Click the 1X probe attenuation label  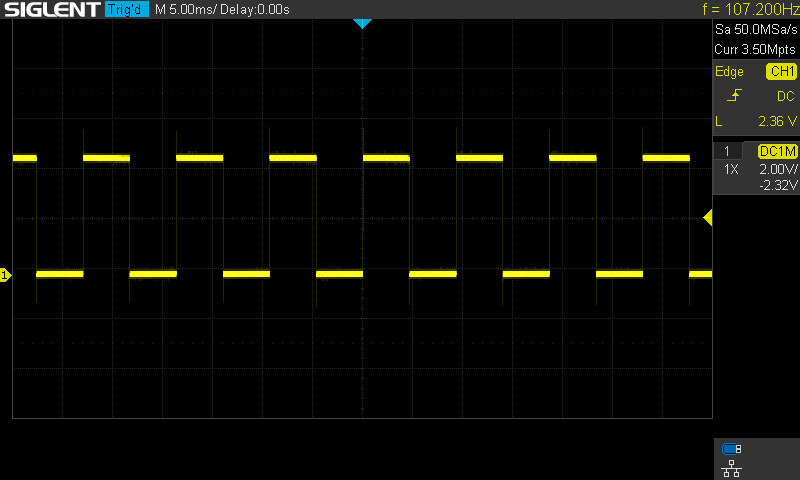coord(731,170)
